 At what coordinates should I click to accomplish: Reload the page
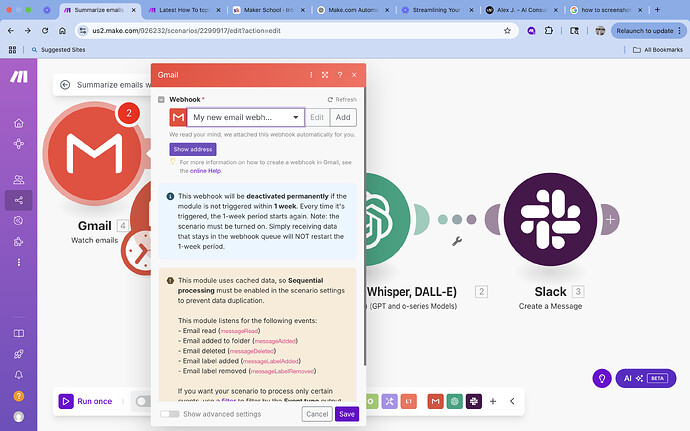[x=45, y=30]
